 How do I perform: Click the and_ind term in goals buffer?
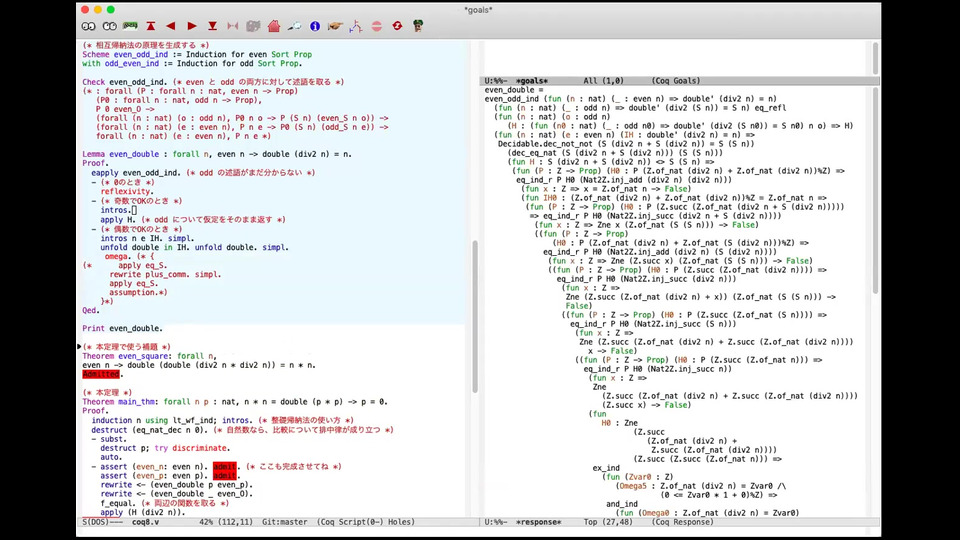click(x=622, y=504)
